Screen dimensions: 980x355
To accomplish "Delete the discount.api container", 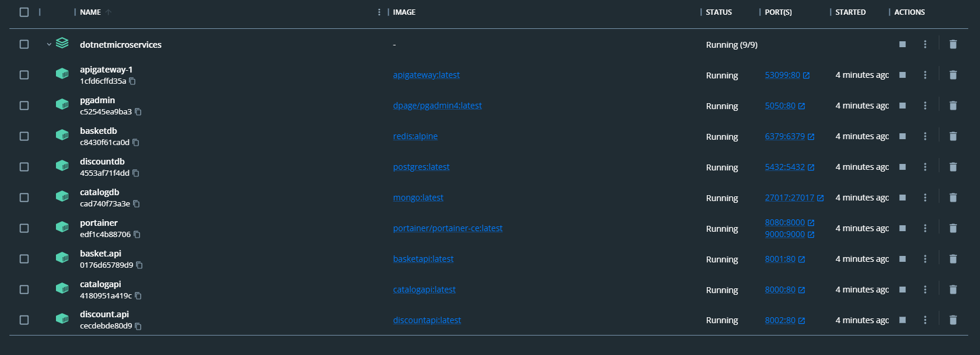I will click(953, 320).
